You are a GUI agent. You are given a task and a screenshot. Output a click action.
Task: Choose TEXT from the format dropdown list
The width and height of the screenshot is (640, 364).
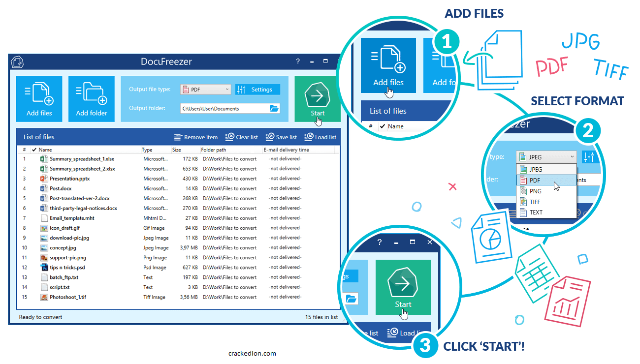pos(546,212)
